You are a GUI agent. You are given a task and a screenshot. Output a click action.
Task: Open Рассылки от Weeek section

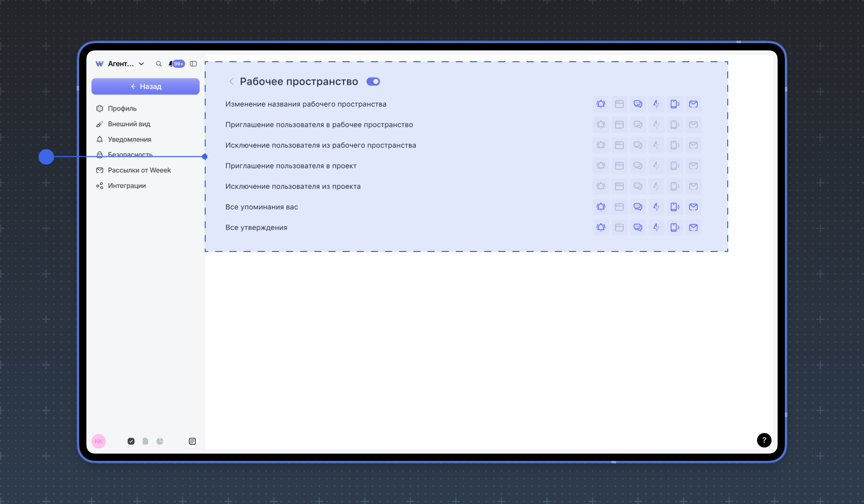coord(139,170)
